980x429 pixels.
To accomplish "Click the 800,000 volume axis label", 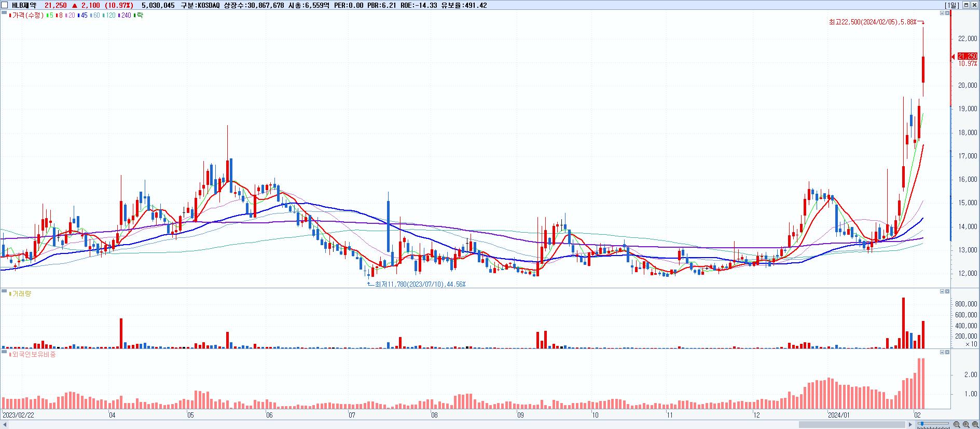I will click(966, 304).
